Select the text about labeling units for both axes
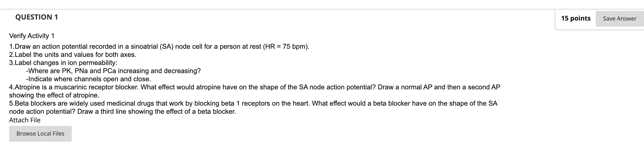Viewport: 644px width, 163px height. (73, 55)
